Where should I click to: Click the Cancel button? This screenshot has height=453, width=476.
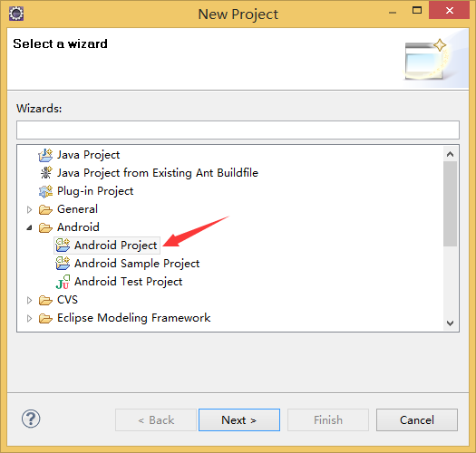pyautogui.click(x=417, y=419)
